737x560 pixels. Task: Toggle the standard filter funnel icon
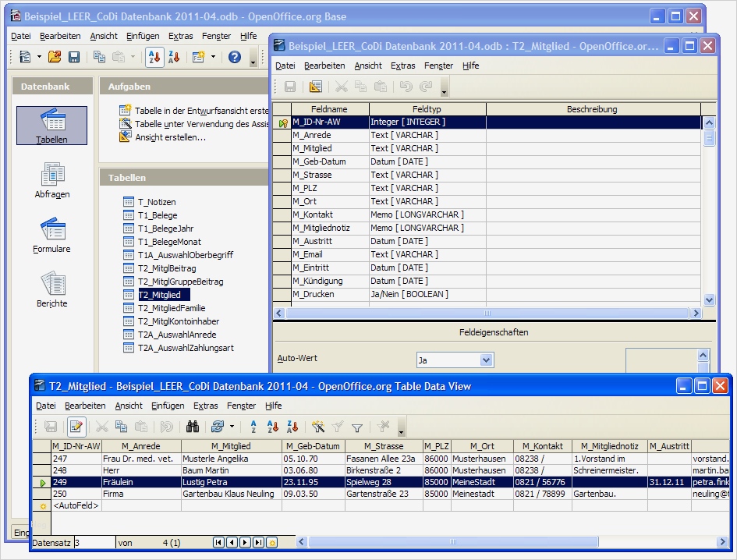coord(357,427)
